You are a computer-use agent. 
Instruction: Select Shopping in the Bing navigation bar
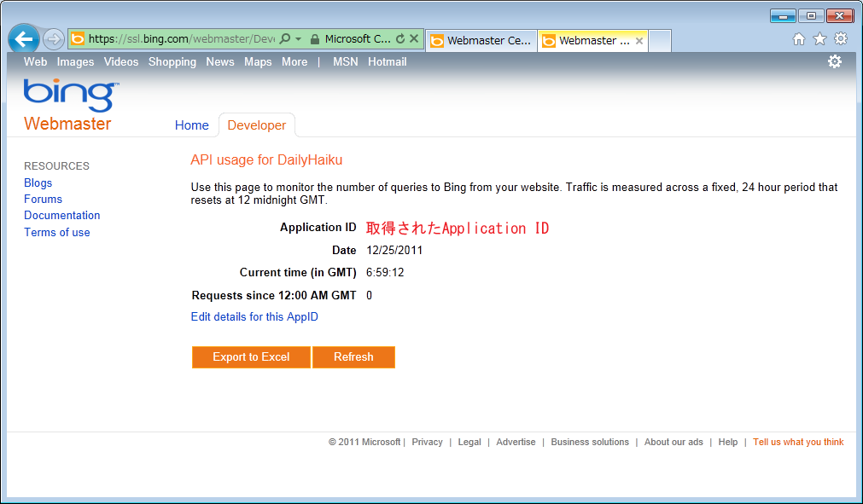tap(172, 62)
